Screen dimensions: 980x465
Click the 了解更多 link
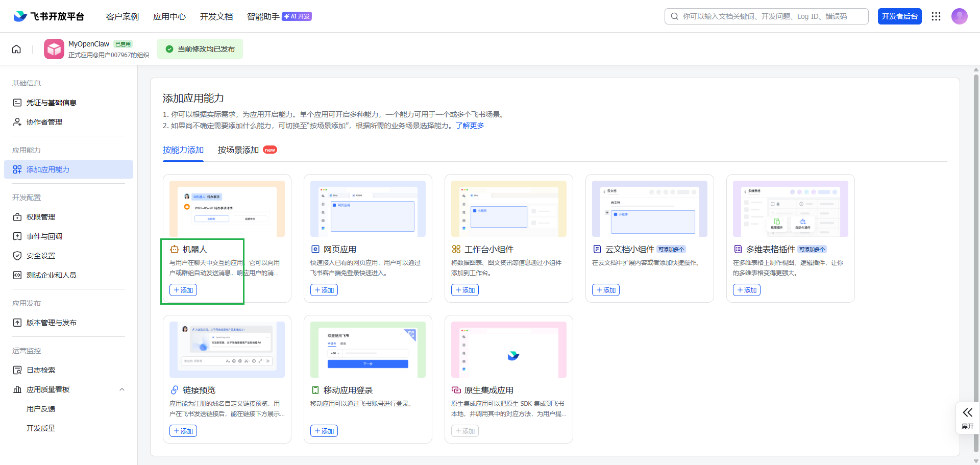pos(471,125)
